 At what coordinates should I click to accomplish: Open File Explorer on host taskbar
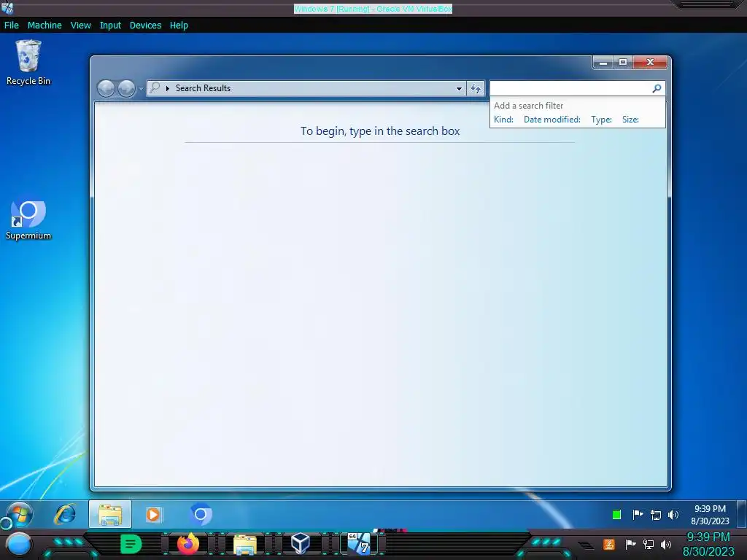point(245,544)
